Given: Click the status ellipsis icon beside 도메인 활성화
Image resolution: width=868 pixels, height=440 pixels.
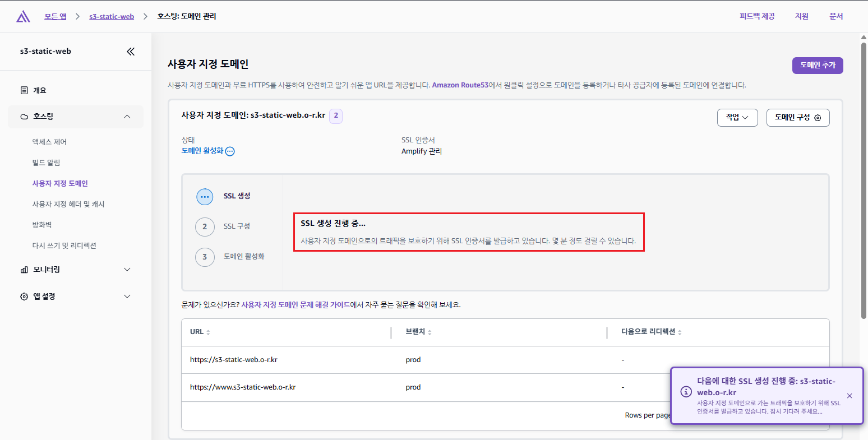Looking at the screenshot, I should tap(230, 151).
